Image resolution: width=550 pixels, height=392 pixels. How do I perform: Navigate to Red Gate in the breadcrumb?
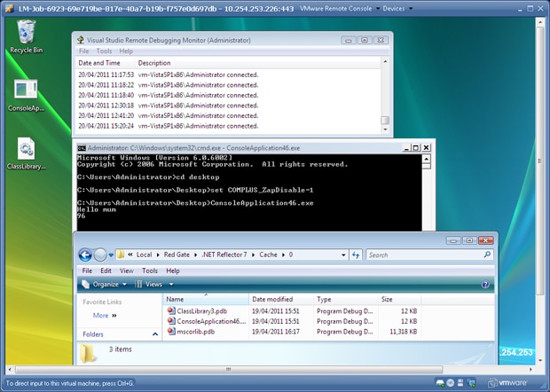177,255
